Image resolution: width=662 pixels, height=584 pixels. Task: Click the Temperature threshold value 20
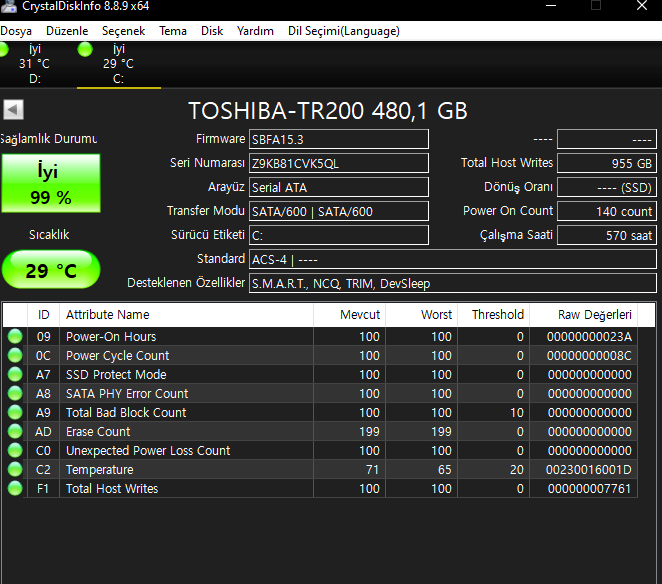[517, 470]
